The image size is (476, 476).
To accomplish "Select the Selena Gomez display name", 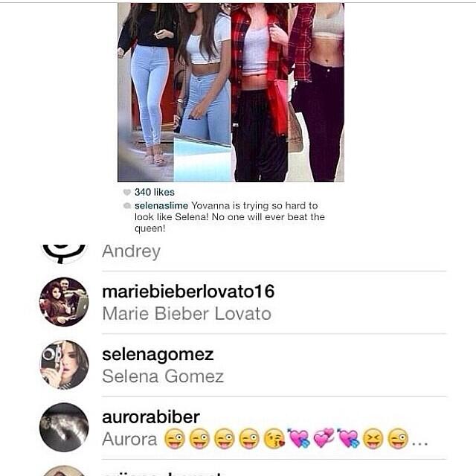I will tap(163, 376).
